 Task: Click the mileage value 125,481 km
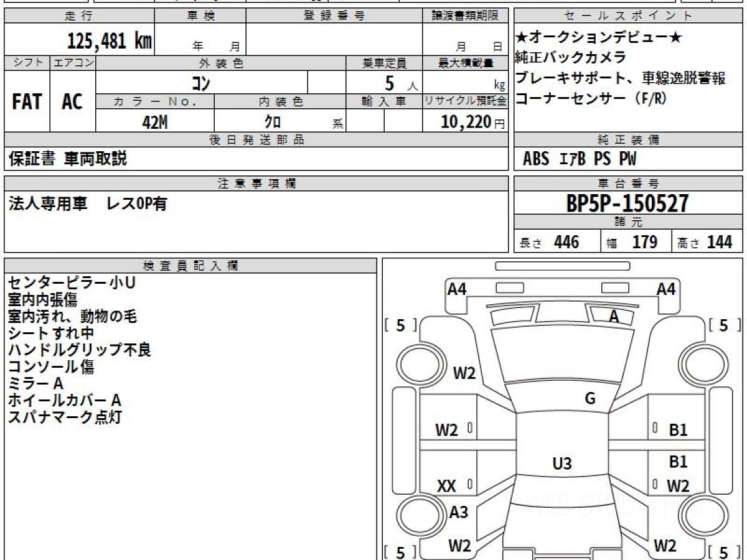click(110, 40)
